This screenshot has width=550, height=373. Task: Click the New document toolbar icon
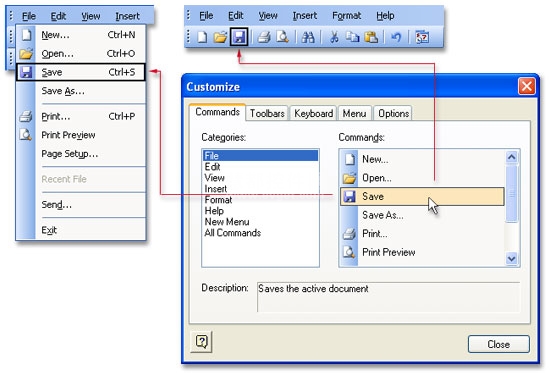point(202,37)
